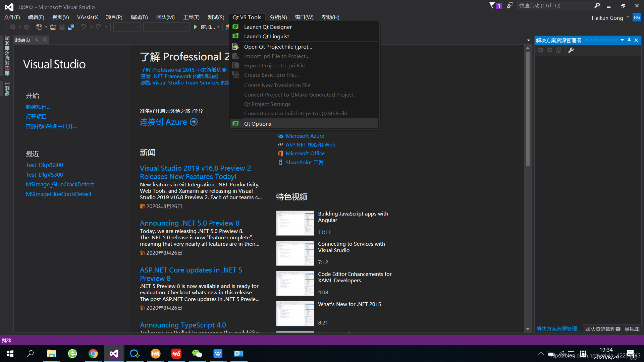Click the Launch Qt Designer icon
The width and height of the screenshot is (644, 362).
click(235, 27)
